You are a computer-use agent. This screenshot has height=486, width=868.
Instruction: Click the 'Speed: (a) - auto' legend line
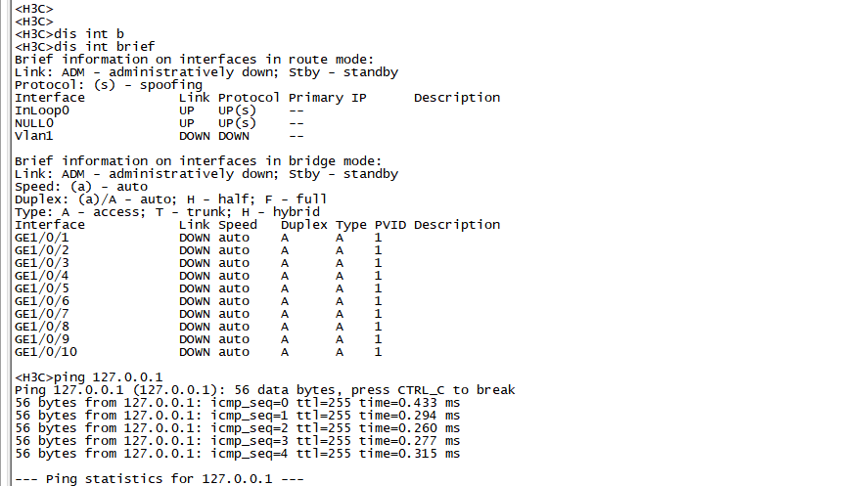pos(81,187)
